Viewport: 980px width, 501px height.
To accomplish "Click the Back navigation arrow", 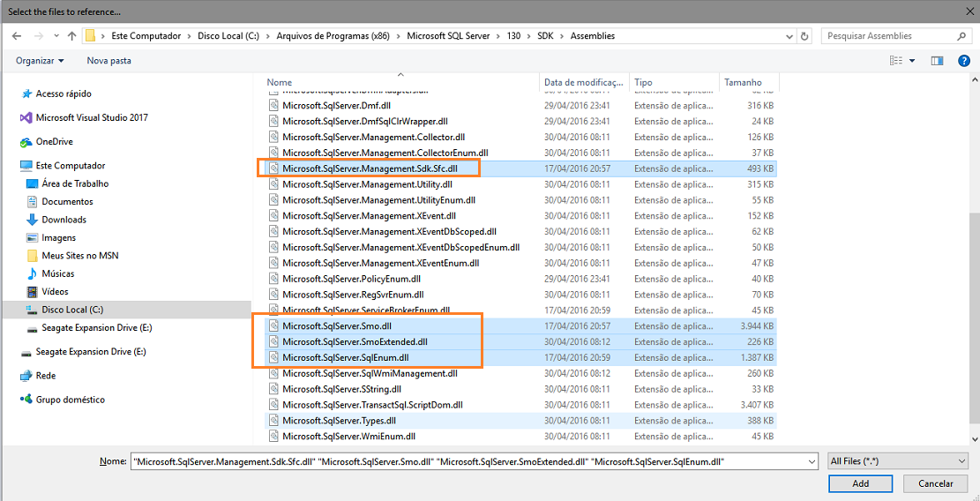I will tap(16, 36).
